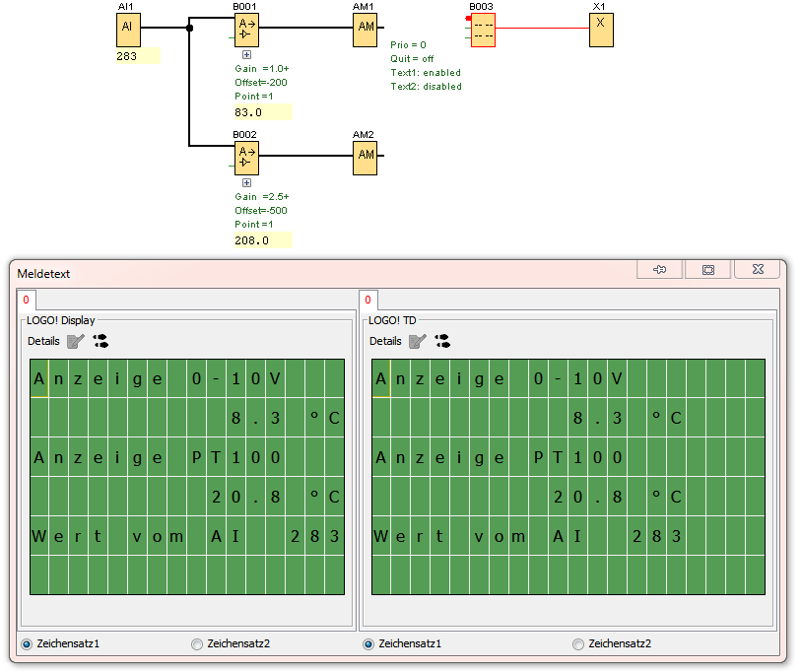Click the edit icon in LOGO! TD panel

(x=418, y=341)
